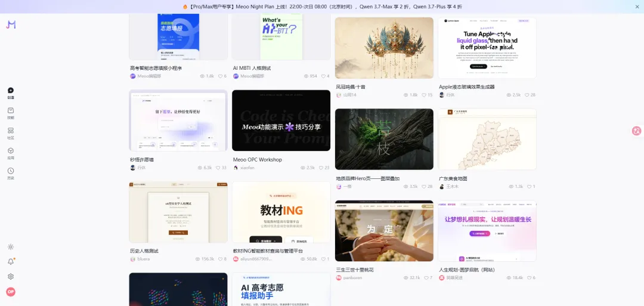Viewport: 644px width, 306px height.
Task: Like the Apple液态玻璃效果生成器 card
Action: point(527,95)
